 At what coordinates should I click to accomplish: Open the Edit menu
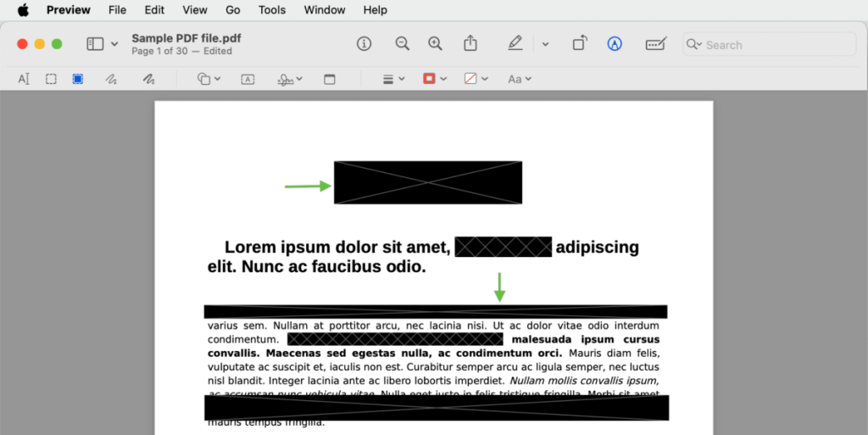[154, 10]
